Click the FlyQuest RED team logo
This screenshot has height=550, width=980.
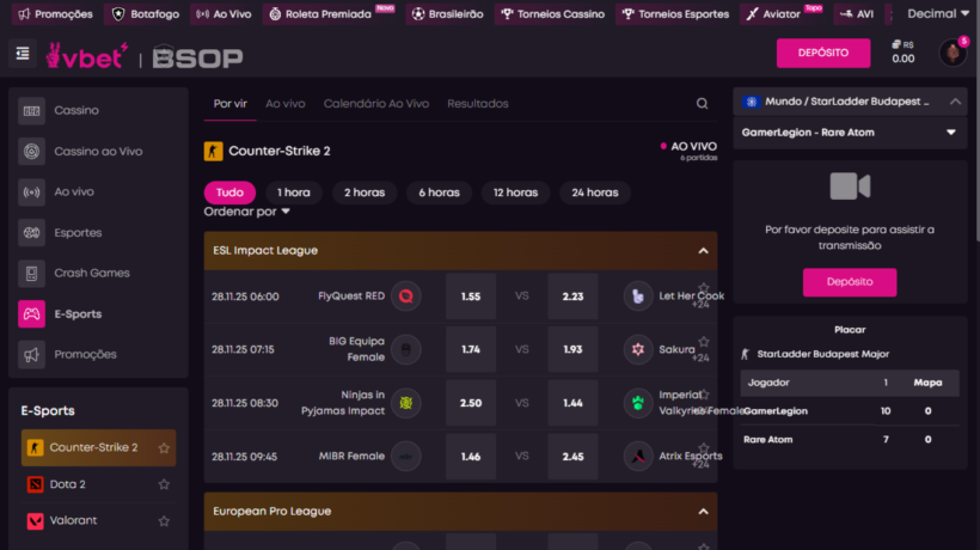406,296
